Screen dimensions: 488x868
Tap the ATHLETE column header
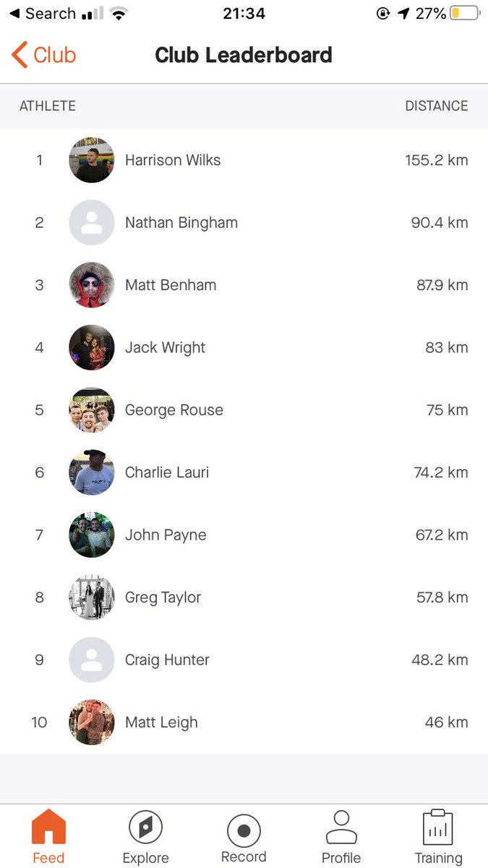(48, 106)
